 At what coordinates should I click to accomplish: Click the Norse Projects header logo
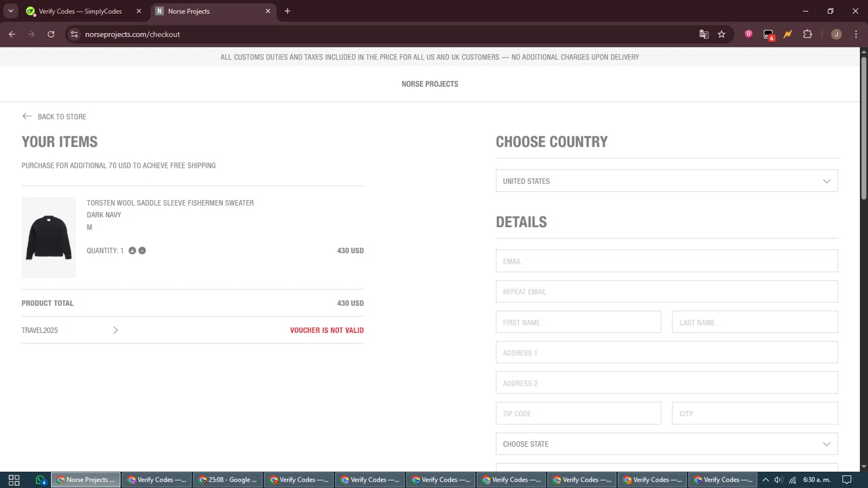tap(430, 84)
